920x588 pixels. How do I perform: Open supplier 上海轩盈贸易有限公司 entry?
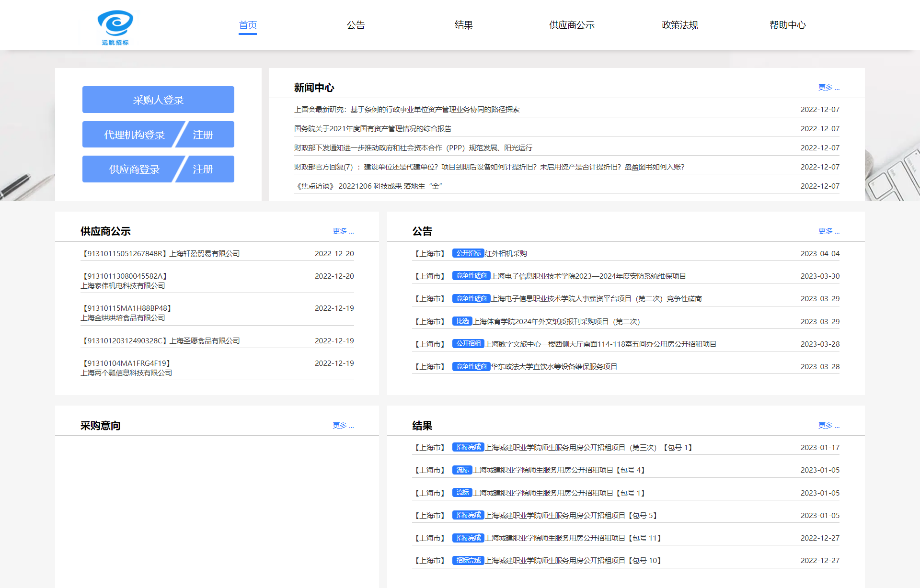coord(205,254)
